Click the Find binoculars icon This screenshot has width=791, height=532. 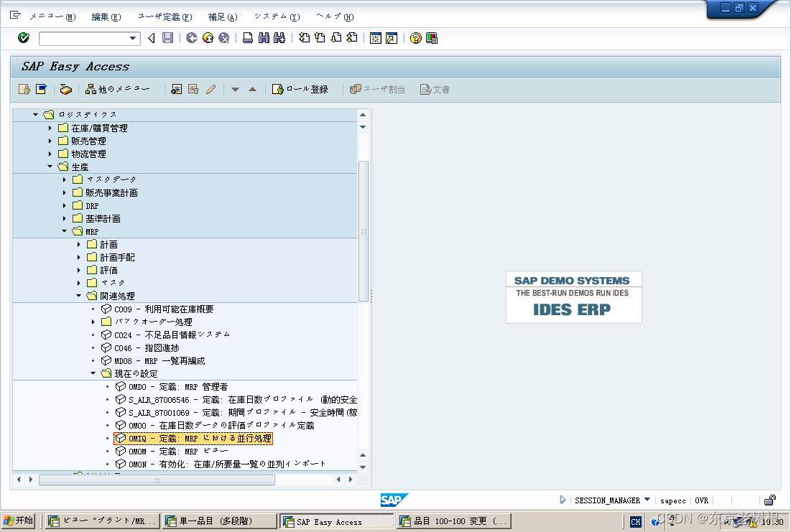tap(264, 38)
